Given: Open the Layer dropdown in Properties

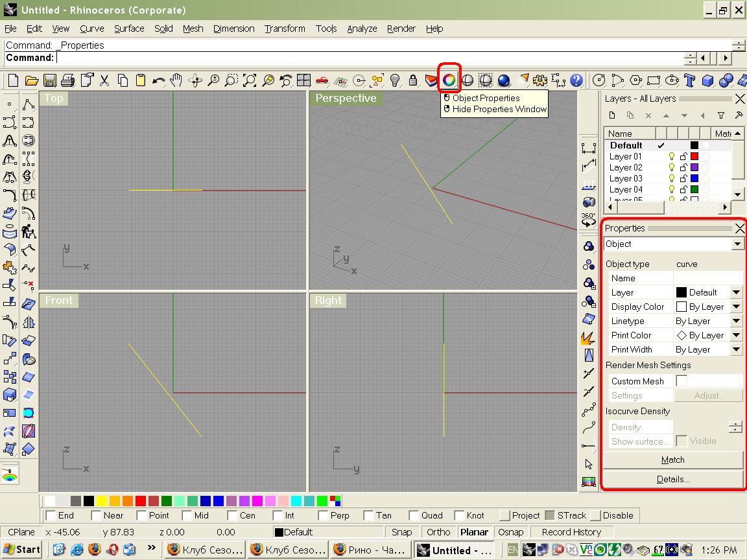Looking at the screenshot, I should click(736, 292).
